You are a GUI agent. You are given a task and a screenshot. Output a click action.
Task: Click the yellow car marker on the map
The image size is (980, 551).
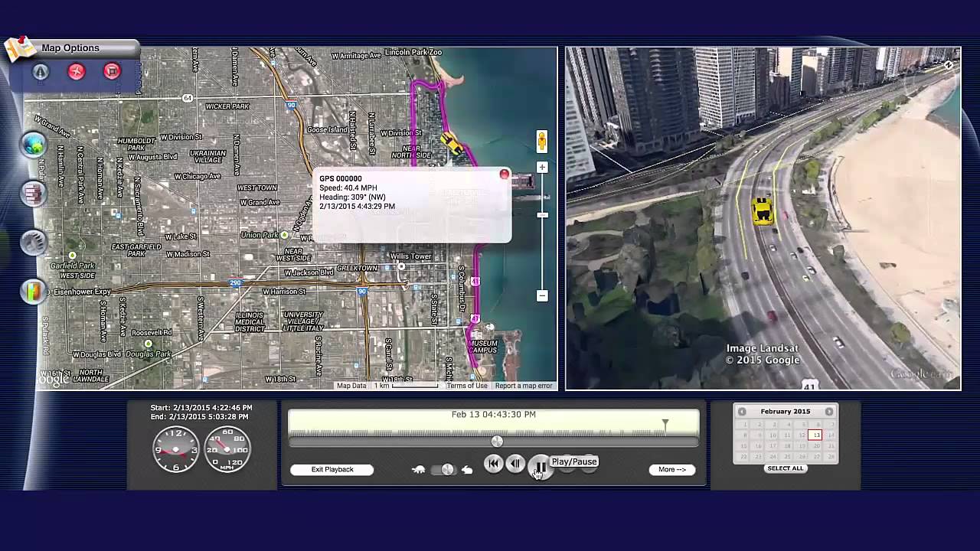pyautogui.click(x=451, y=143)
